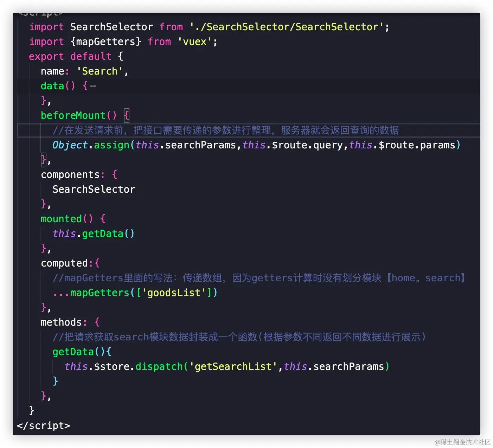493x448 pixels.
Task: Click this.$route.query argument
Action: click(x=293, y=145)
